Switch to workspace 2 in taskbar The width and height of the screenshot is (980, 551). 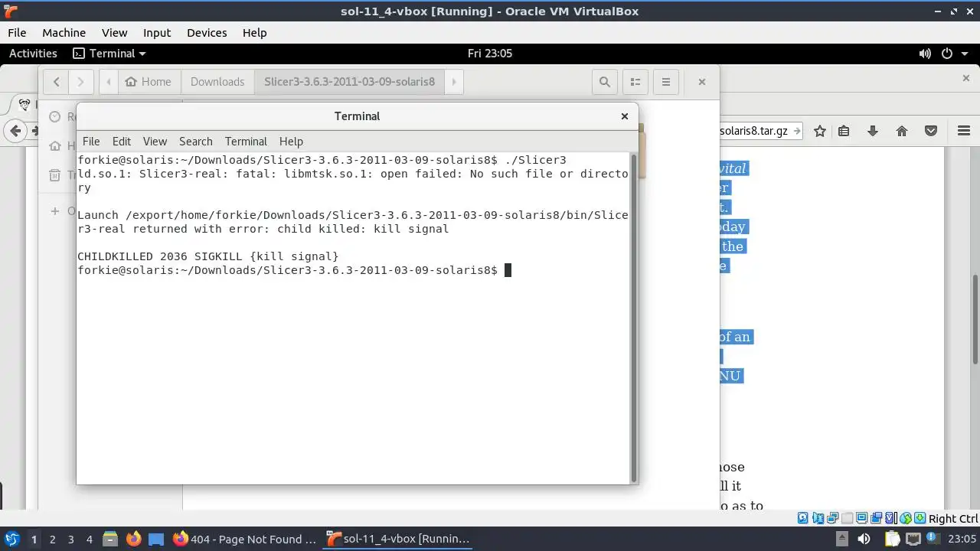pos(52,540)
